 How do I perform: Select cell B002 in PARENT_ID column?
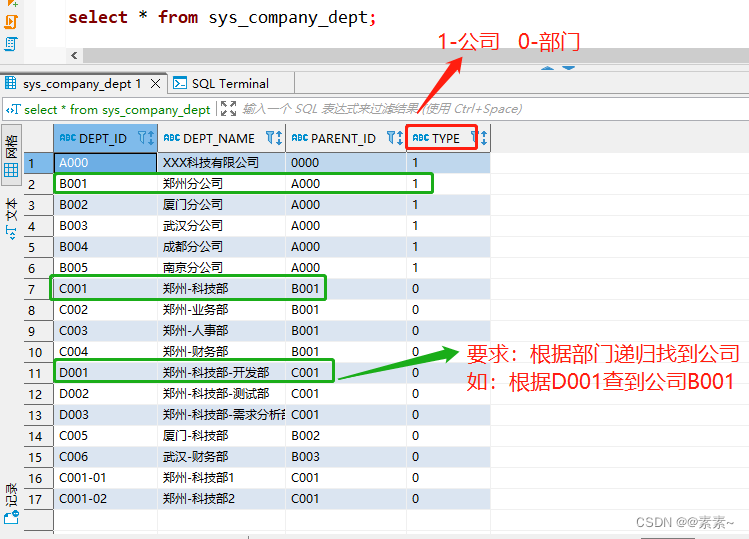pyautogui.click(x=346, y=436)
